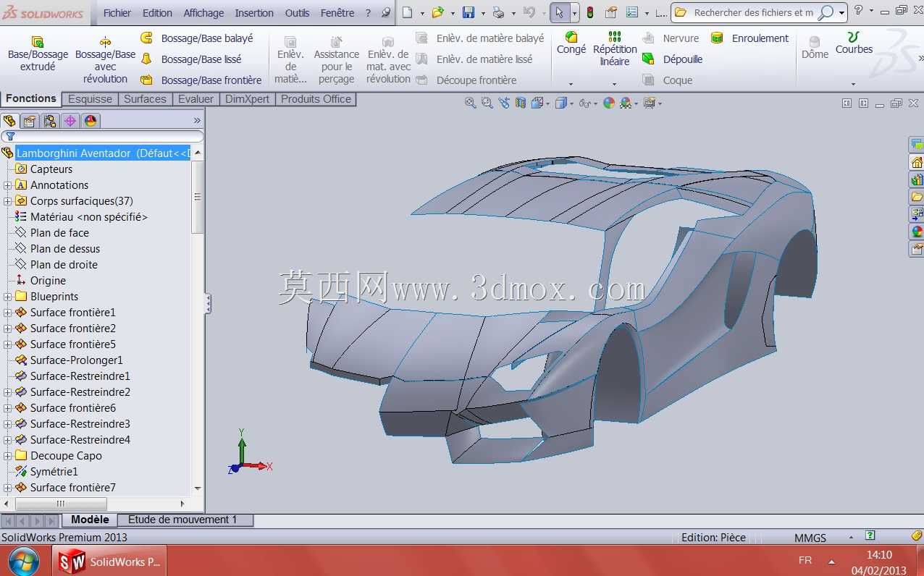Image resolution: width=924 pixels, height=576 pixels.
Task: Open the Congé dropdown arrow
Action: [571, 84]
